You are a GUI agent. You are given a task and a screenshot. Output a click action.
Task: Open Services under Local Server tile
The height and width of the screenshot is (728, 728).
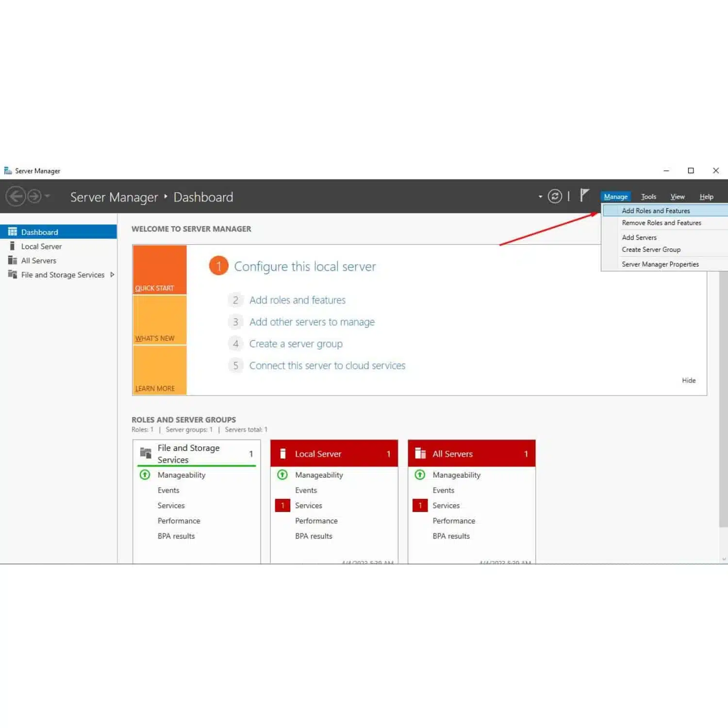309,505
